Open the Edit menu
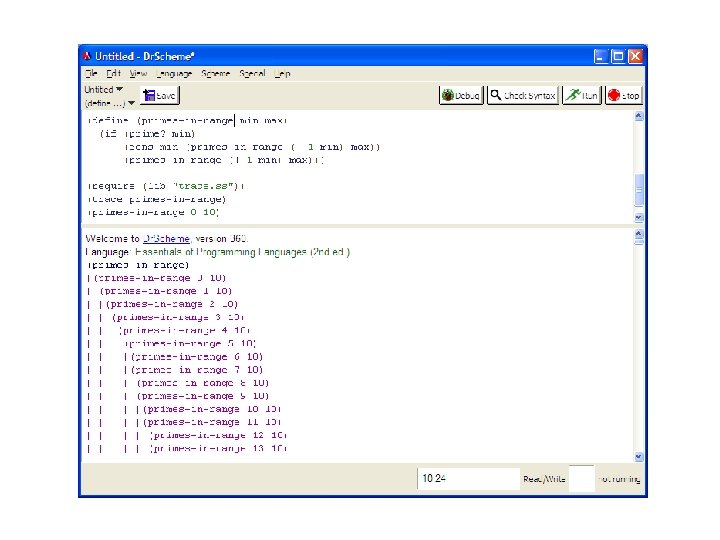720x540 pixels. coord(113,73)
